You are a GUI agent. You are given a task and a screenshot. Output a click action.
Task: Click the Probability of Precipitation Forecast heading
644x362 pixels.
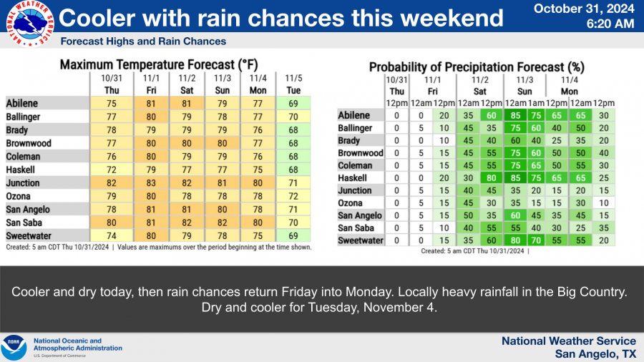pos(477,67)
